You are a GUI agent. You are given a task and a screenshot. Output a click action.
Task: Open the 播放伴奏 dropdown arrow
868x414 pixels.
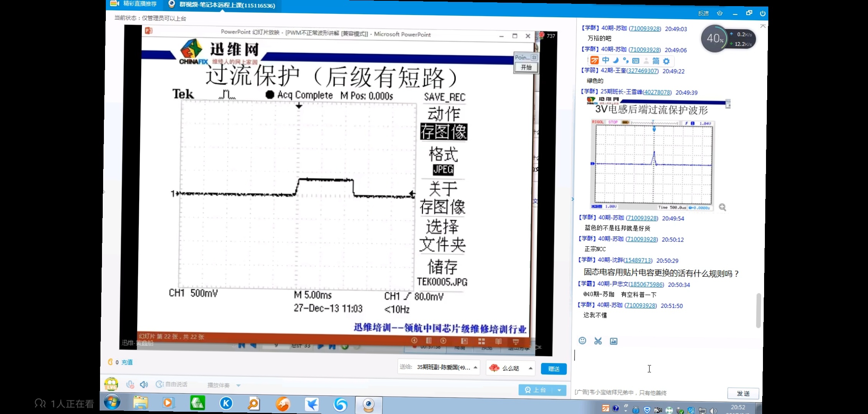[x=238, y=385]
